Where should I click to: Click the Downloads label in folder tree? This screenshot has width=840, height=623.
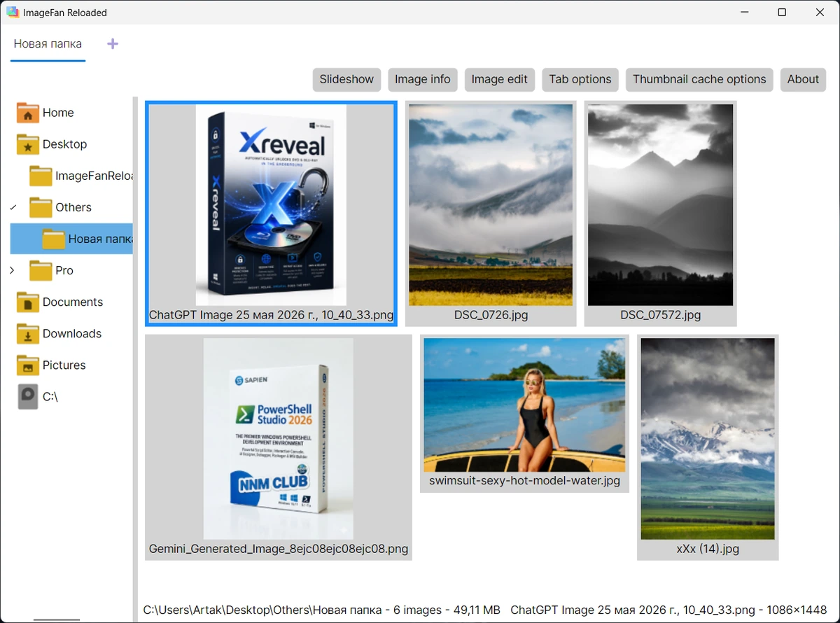pyautogui.click(x=72, y=333)
